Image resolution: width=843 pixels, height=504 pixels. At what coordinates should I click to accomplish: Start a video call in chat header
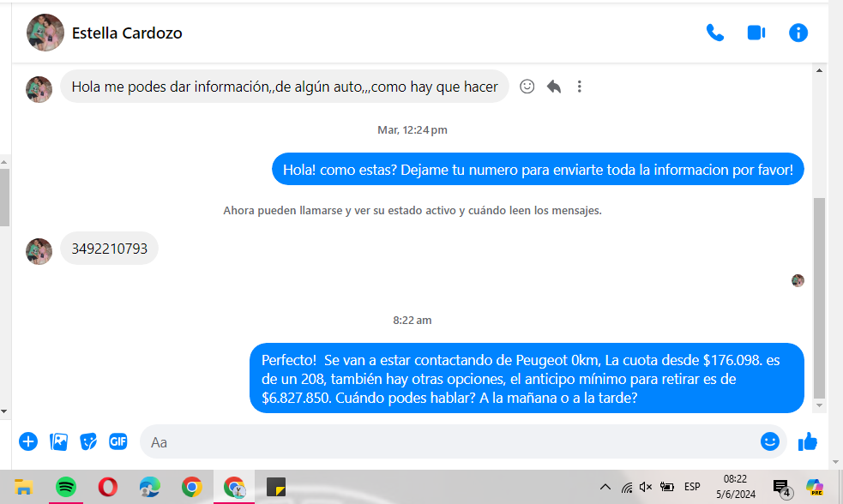[x=756, y=33]
